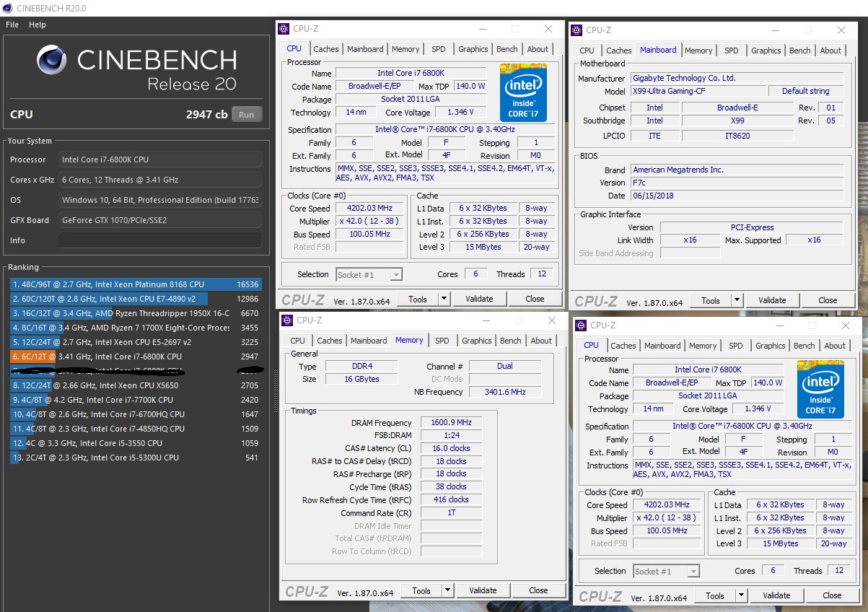
Task: Expand Tools dropdown arrow in Memory CPU-Z
Action: (x=447, y=590)
